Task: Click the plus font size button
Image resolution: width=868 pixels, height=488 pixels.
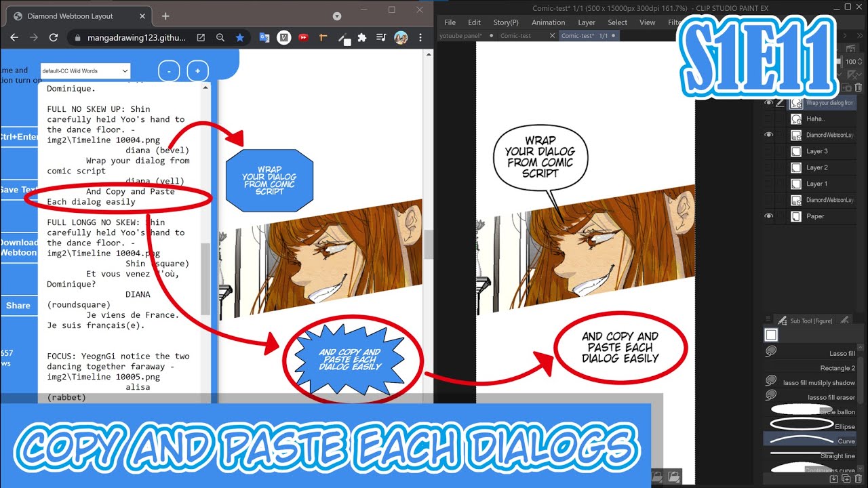Action: pyautogui.click(x=197, y=70)
